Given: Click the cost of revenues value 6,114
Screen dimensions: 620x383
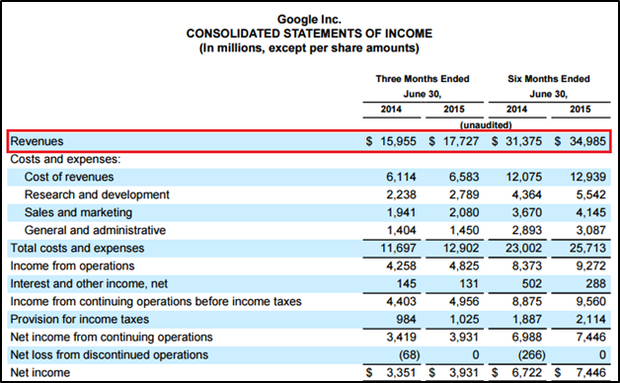Looking at the screenshot, I should 401,177.
